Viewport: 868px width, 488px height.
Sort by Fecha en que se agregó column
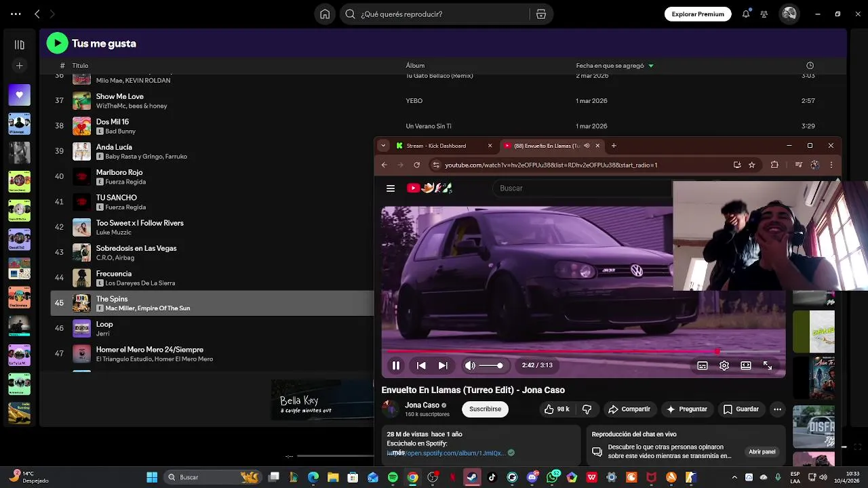tap(614, 66)
